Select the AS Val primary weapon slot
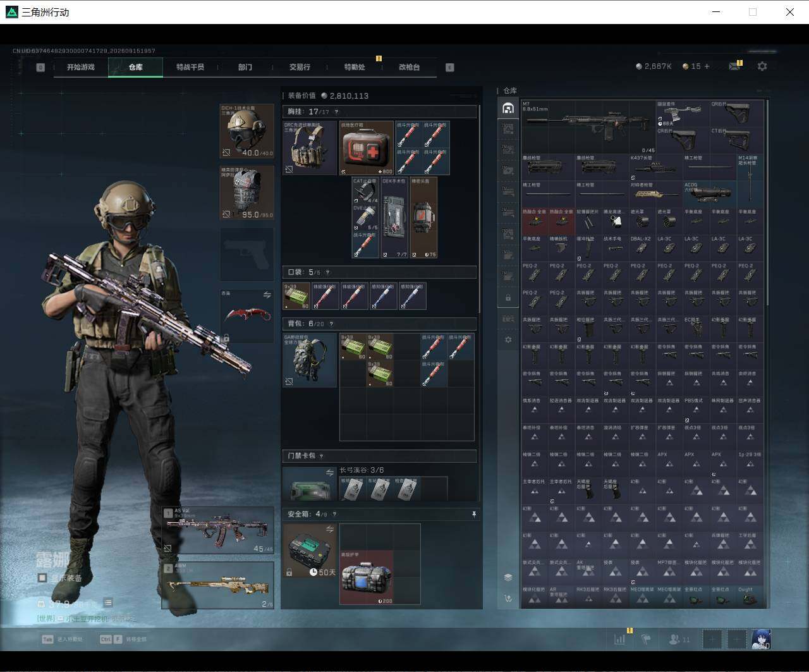This screenshot has width=809, height=672. [218, 531]
